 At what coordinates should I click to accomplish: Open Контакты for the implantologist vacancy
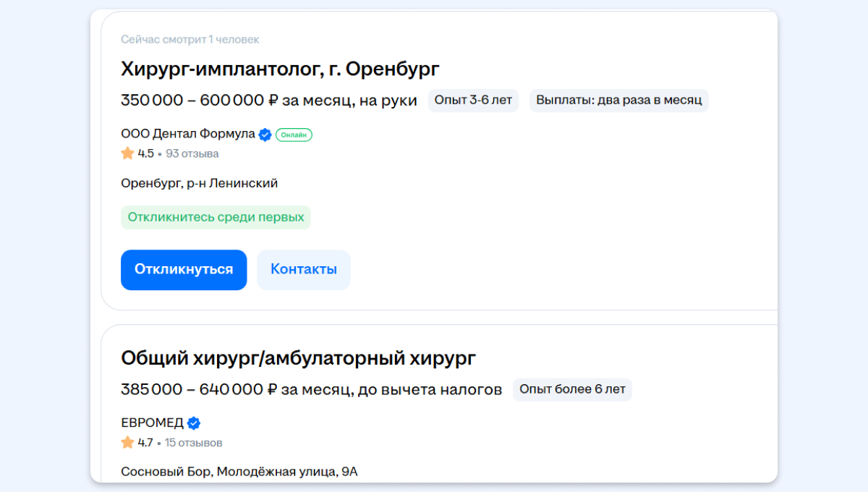(303, 270)
